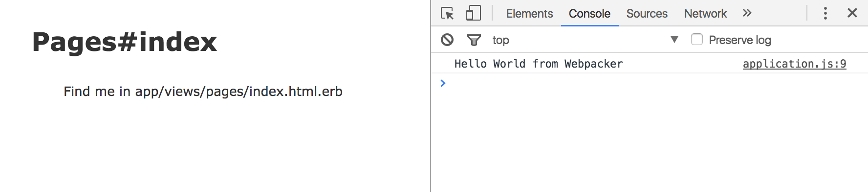Open the Network tab
Screen dimensions: 868x192
coord(705,14)
